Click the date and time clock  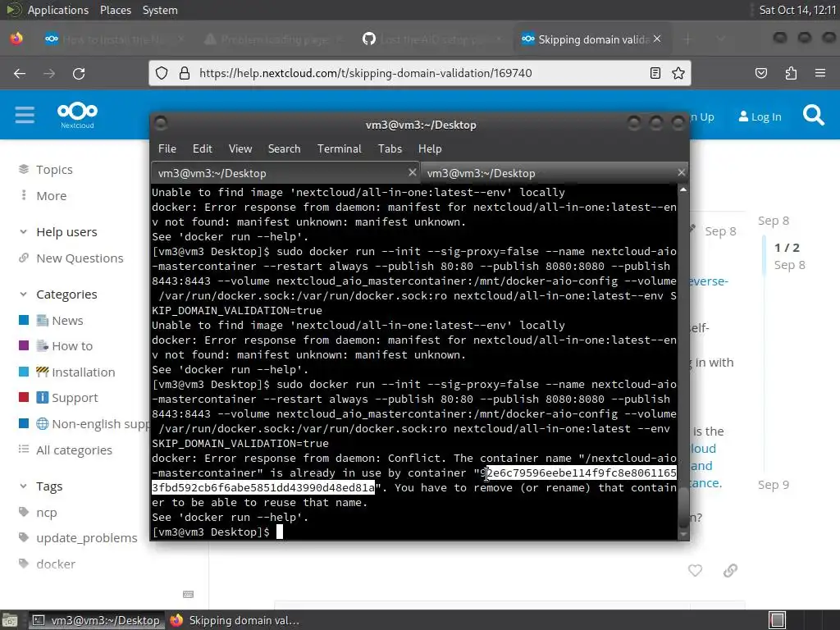click(797, 10)
